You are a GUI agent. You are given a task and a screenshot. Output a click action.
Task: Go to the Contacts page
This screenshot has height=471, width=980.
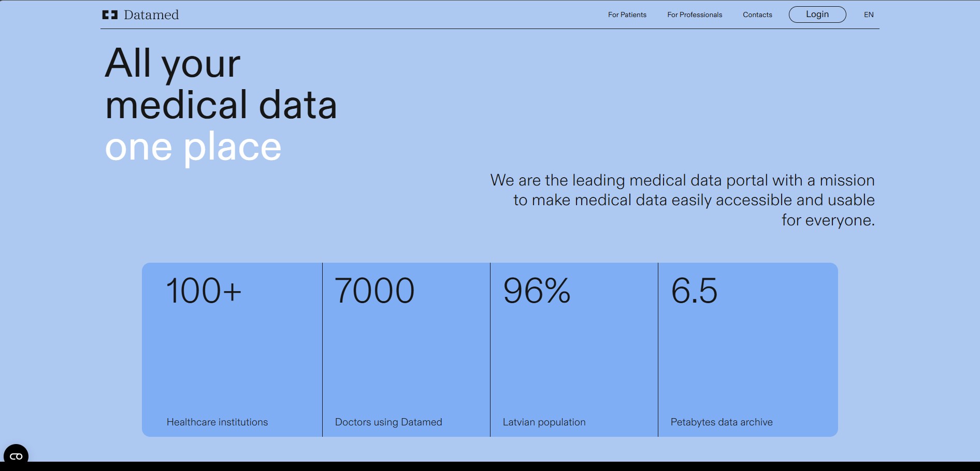[x=757, y=15]
